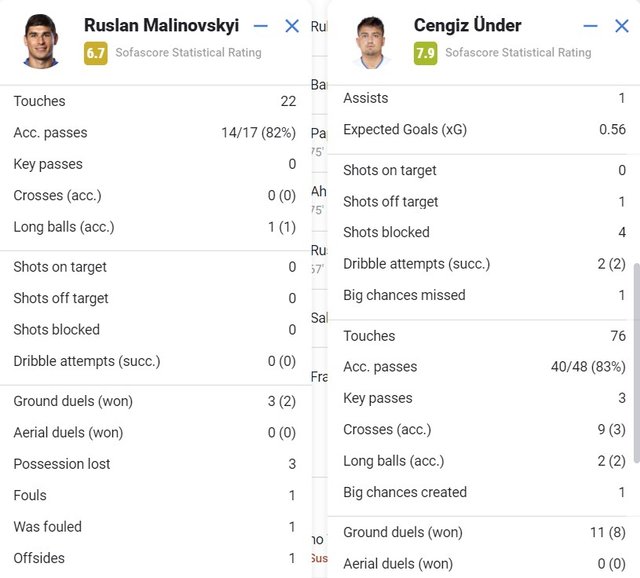
Task: Click the 7.9 rating badge
Action: tap(425, 53)
